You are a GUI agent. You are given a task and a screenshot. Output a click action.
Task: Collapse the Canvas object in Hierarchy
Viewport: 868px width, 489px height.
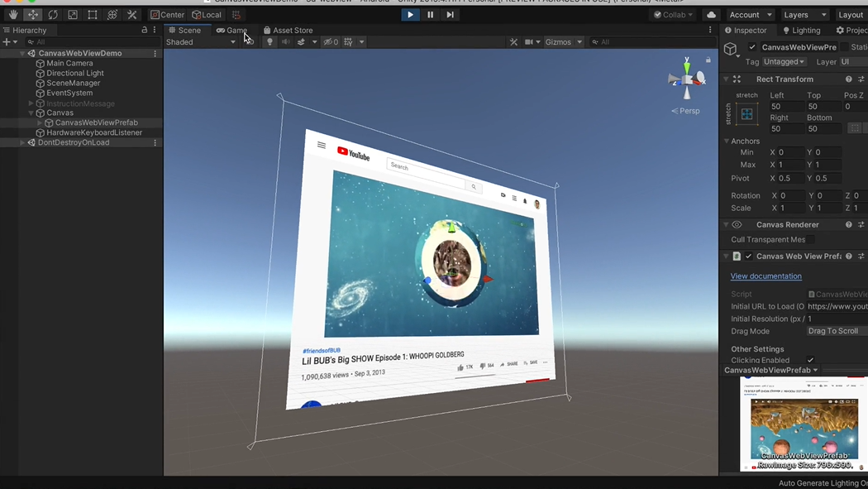31,113
